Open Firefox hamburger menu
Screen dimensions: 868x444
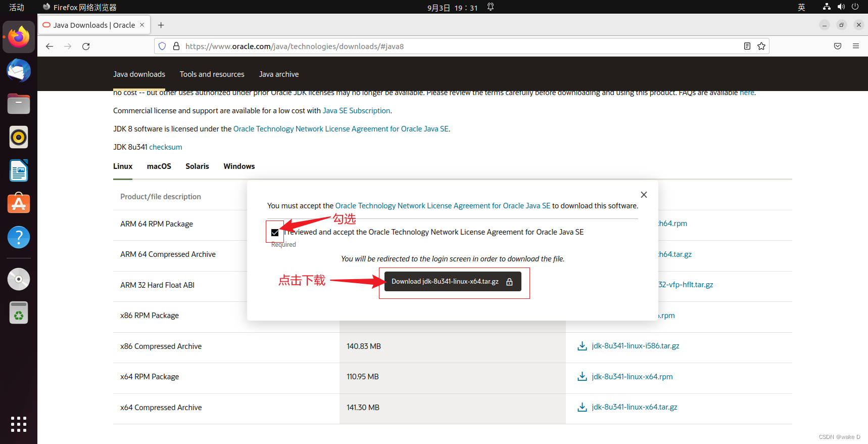tap(856, 46)
